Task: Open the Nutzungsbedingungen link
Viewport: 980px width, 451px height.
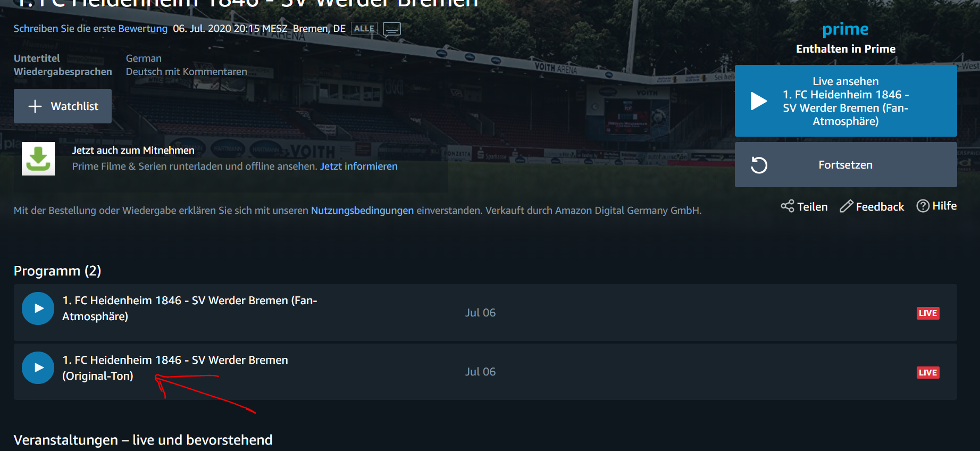Action: pyautogui.click(x=362, y=210)
